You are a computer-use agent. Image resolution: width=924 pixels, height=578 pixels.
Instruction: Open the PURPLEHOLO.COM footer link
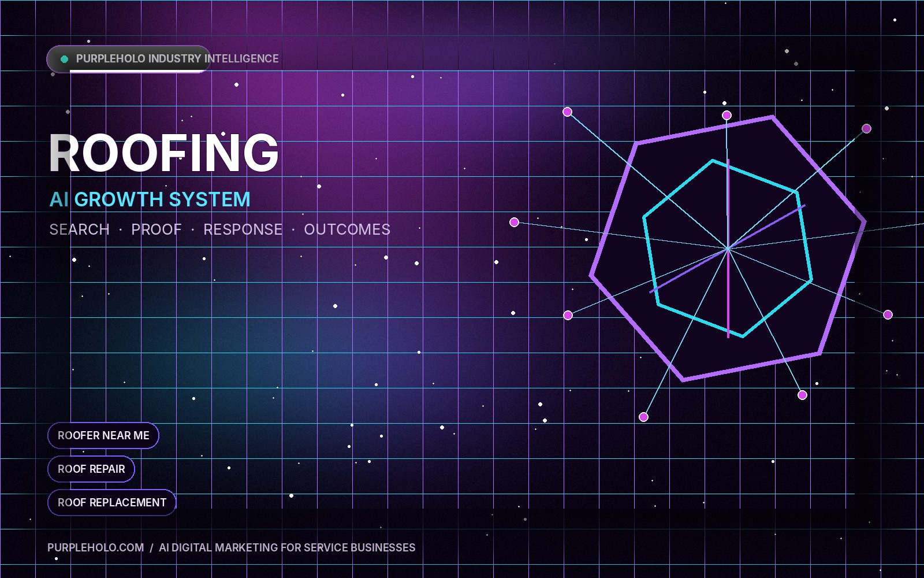tap(96, 547)
